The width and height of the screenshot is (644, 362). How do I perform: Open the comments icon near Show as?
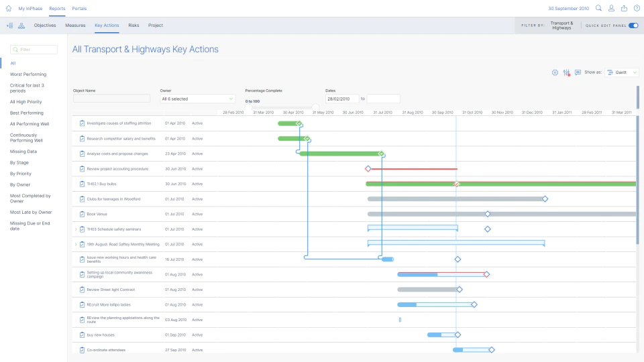[578, 72]
